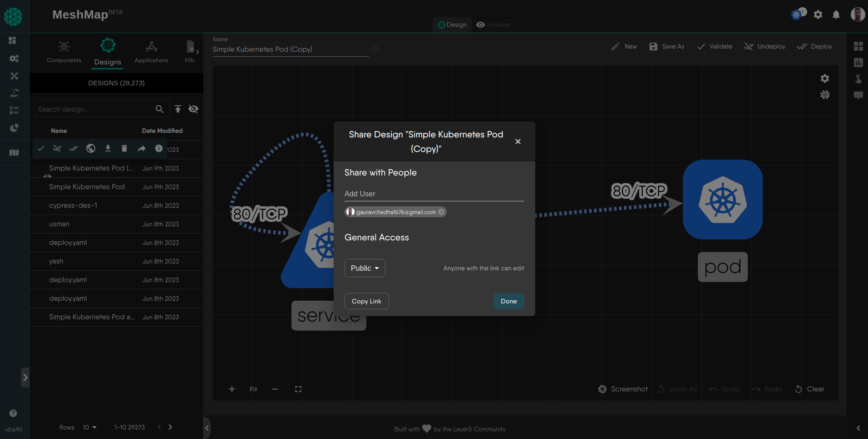Open the Publish design globe icon
868x439 pixels.
[x=90, y=148]
